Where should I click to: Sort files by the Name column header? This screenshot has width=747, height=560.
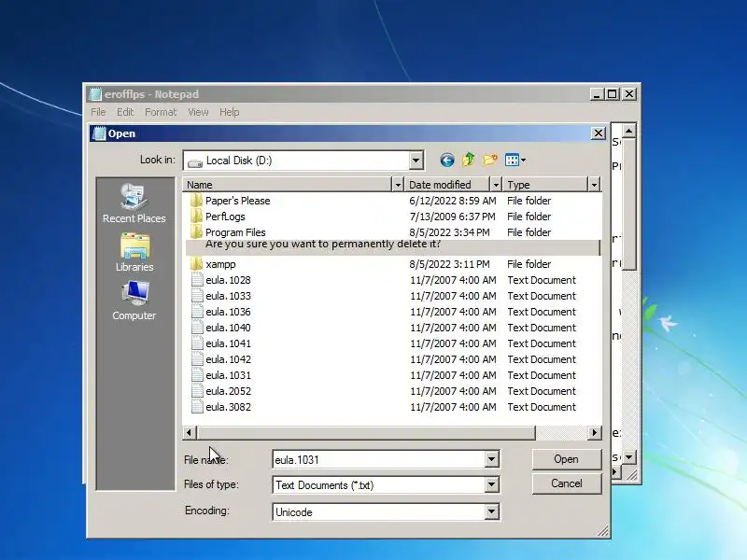coord(288,184)
